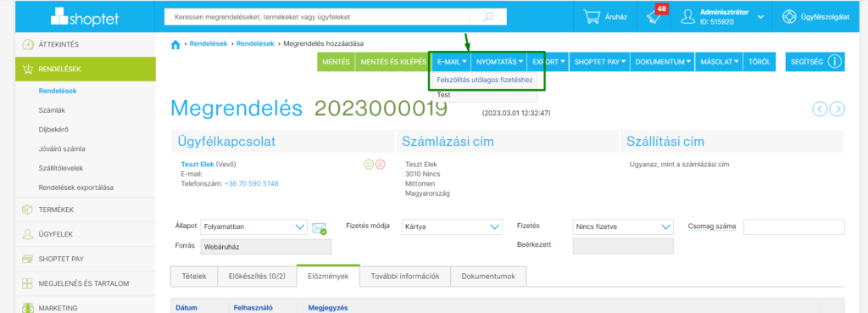Screen dimensions: 868x313
Task: Open the DOKUMENTUM dropdown menu
Action: pyautogui.click(x=663, y=62)
